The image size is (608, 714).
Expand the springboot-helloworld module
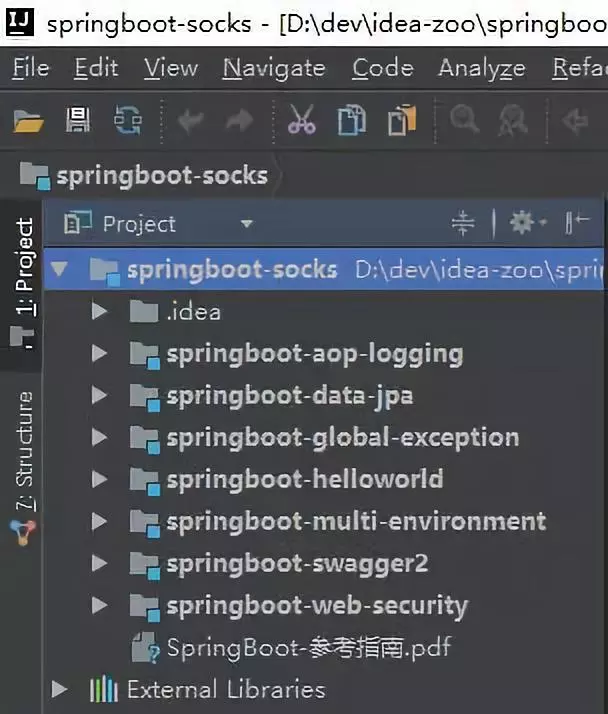99,479
